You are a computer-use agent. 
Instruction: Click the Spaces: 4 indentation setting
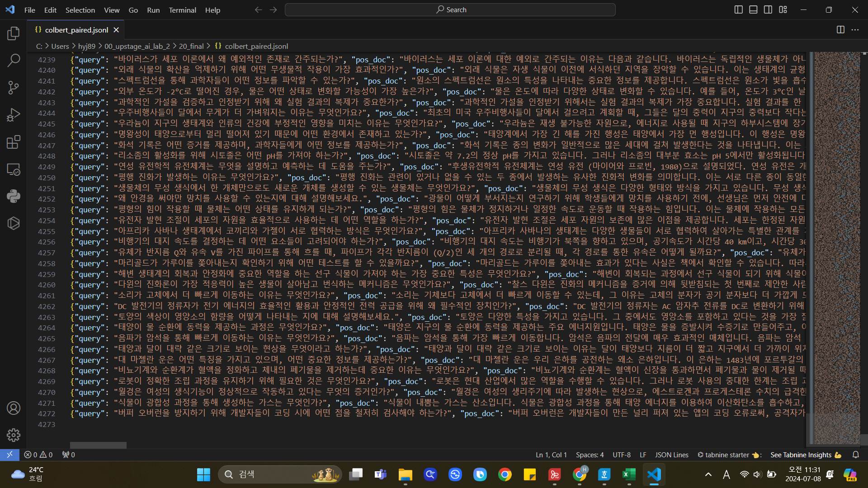[590, 455]
